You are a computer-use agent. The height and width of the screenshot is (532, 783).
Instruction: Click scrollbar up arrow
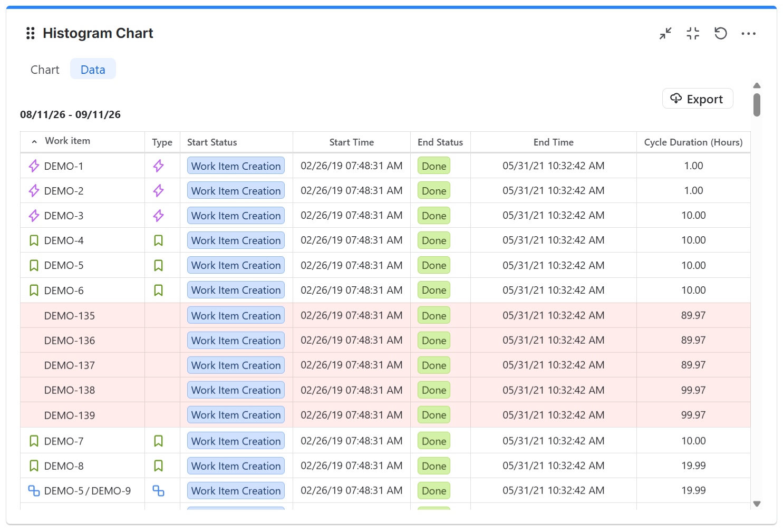(757, 85)
